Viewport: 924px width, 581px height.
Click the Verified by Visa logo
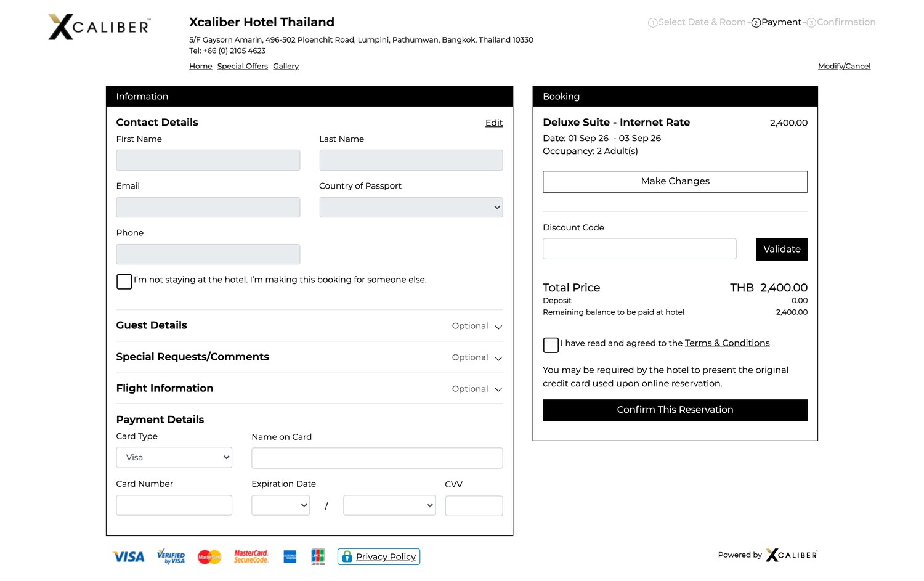tap(171, 556)
